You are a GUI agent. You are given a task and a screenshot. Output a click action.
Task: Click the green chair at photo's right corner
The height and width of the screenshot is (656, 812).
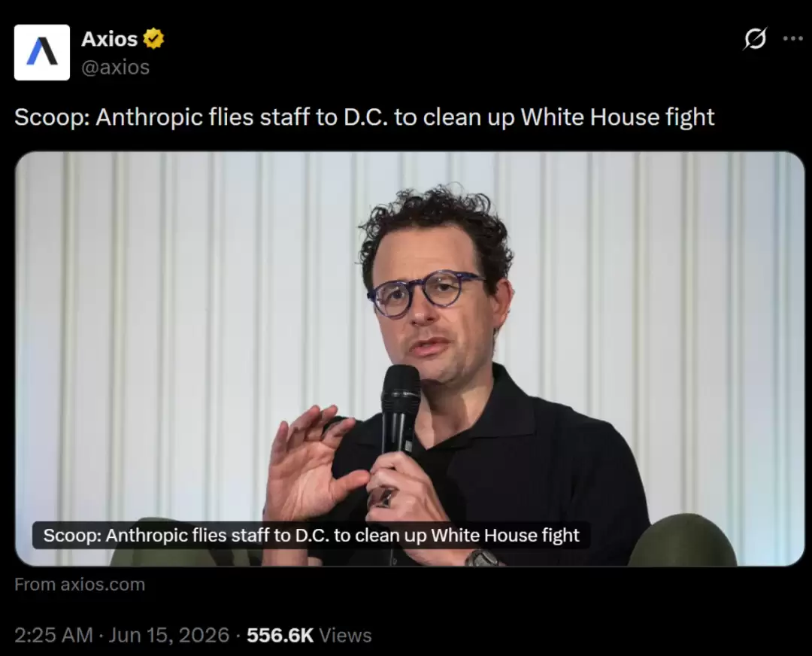pyautogui.click(x=682, y=540)
